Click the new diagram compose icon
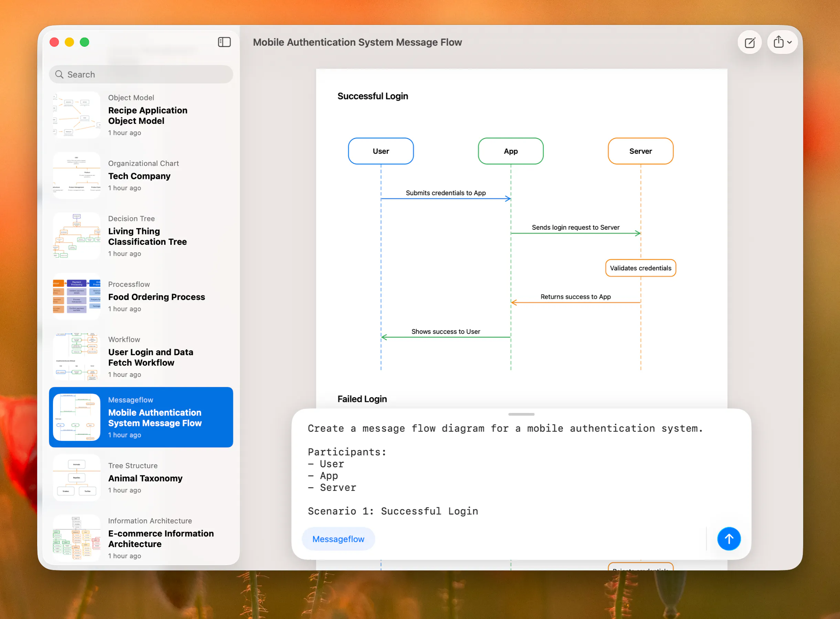 click(x=749, y=42)
